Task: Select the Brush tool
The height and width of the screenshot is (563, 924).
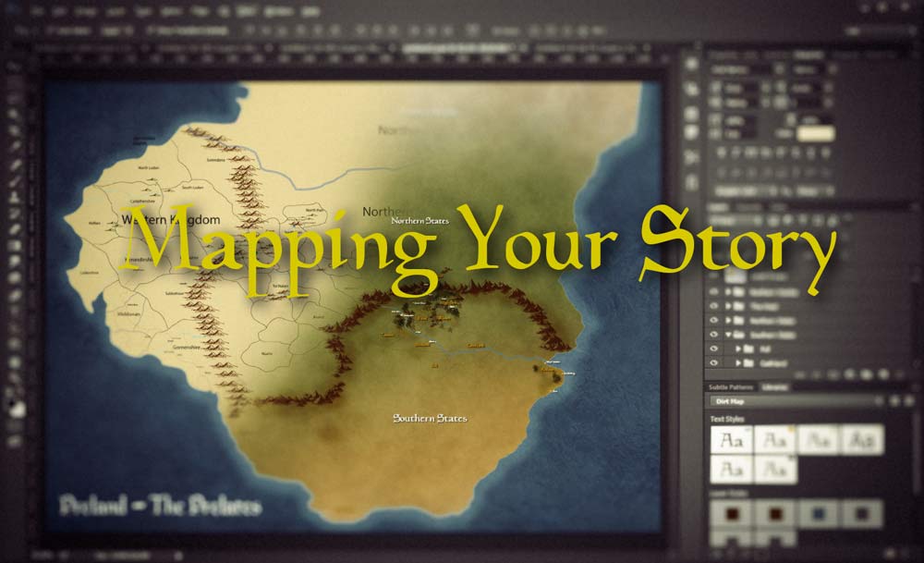Action: [x=16, y=214]
